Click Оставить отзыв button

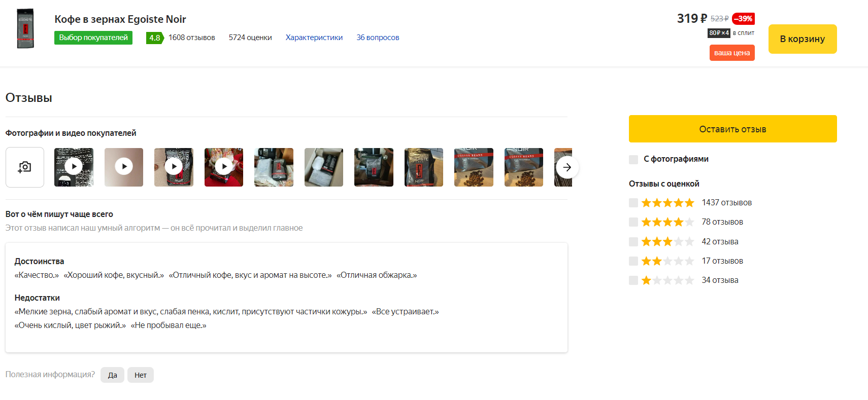[x=733, y=129]
